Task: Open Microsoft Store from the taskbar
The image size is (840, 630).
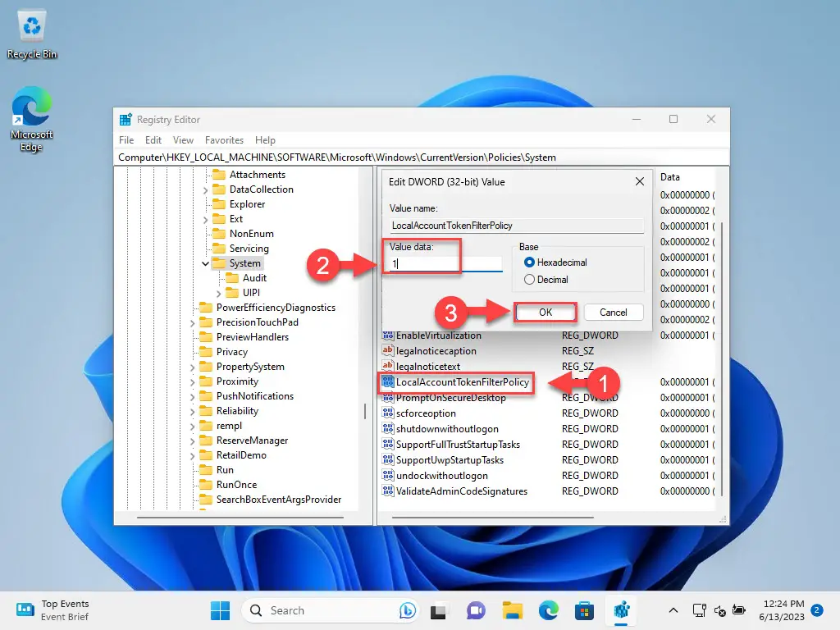Action: pos(583,610)
